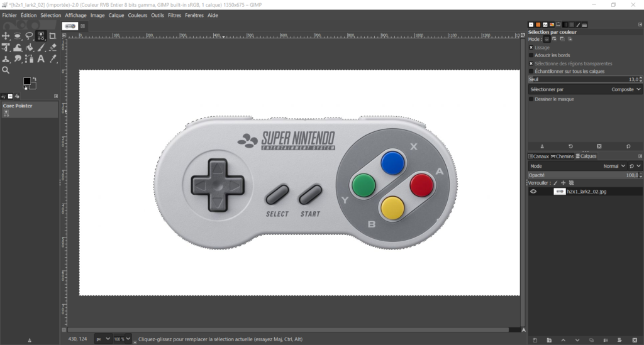Raise the layer with up arrow
Image resolution: width=644 pixels, height=345 pixels.
click(563, 340)
